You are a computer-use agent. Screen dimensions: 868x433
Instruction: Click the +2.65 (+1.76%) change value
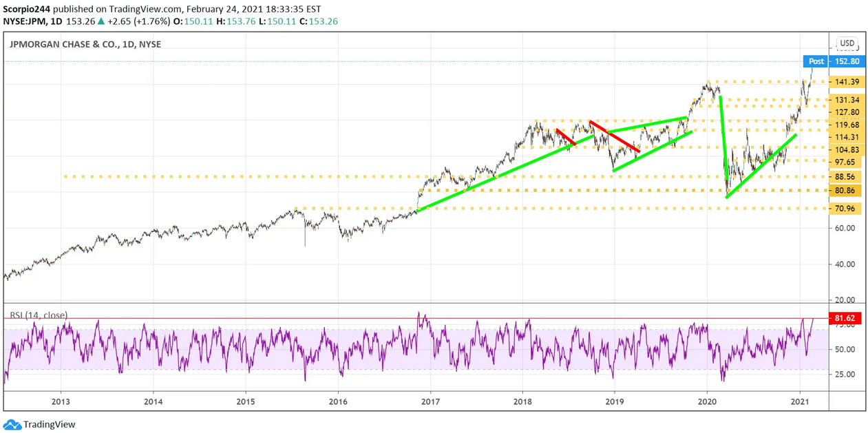coord(140,21)
